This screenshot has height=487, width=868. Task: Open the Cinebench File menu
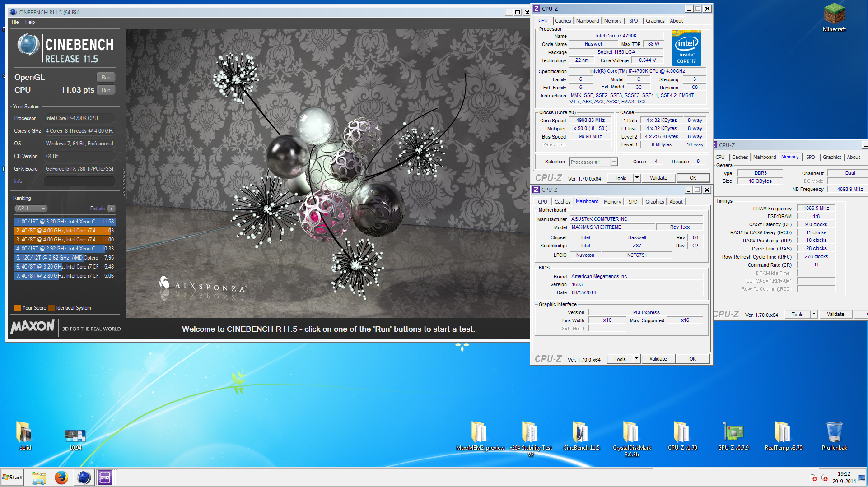[15, 22]
